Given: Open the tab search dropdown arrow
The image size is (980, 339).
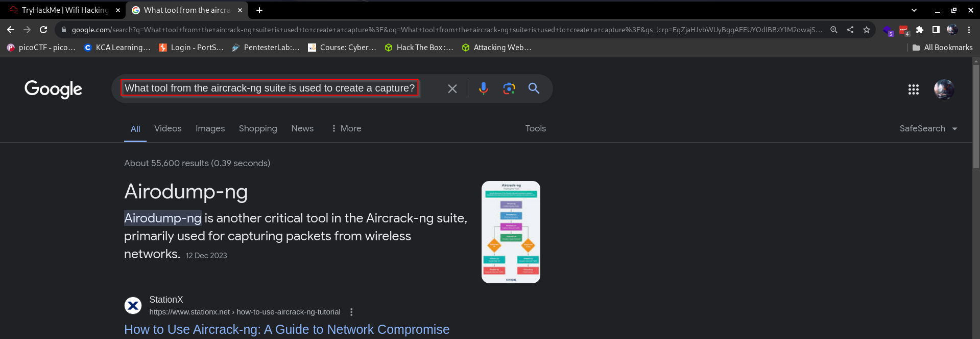Looking at the screenshot, I should [914, 10].
